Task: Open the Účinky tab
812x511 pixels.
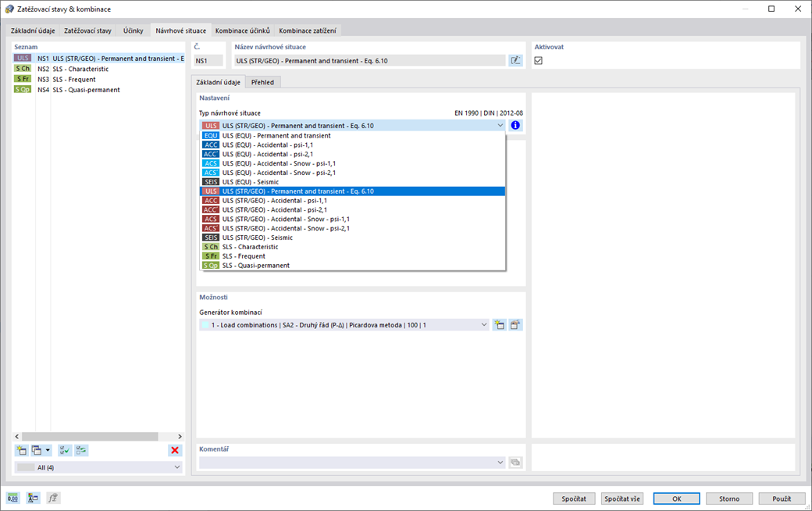Action: click(133, 30)
